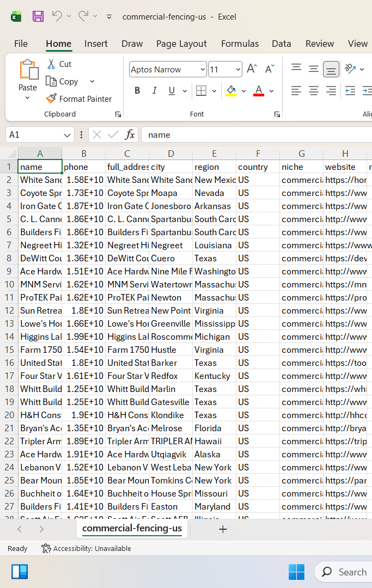Copy the selected cell

(62, 81)
